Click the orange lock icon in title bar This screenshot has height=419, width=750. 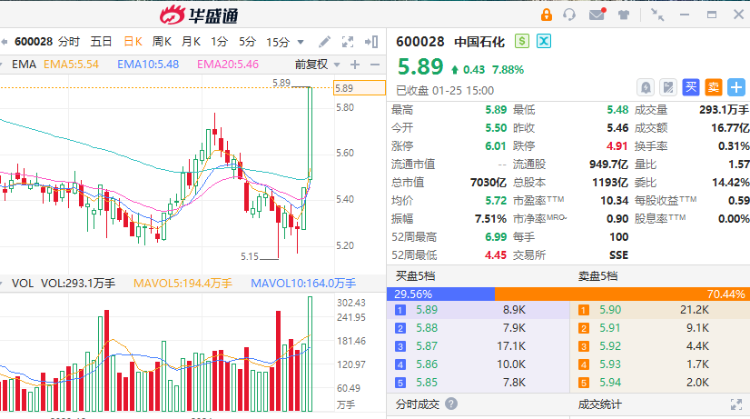[547, 14]
